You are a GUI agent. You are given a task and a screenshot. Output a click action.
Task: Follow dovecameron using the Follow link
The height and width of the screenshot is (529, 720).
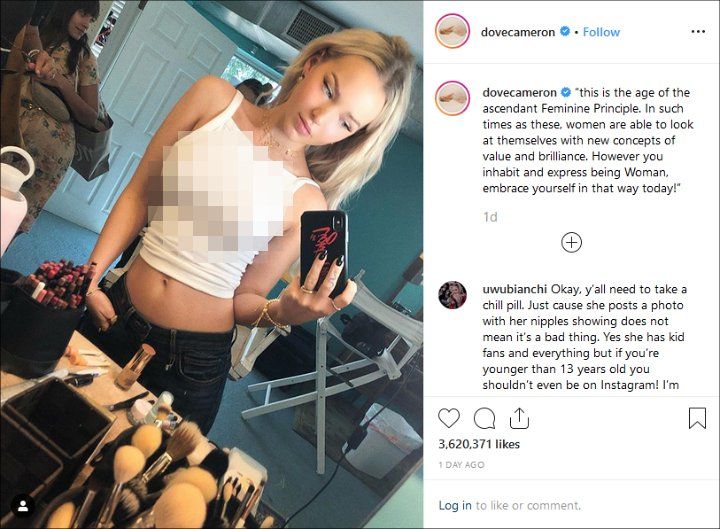tap(601, 32)
